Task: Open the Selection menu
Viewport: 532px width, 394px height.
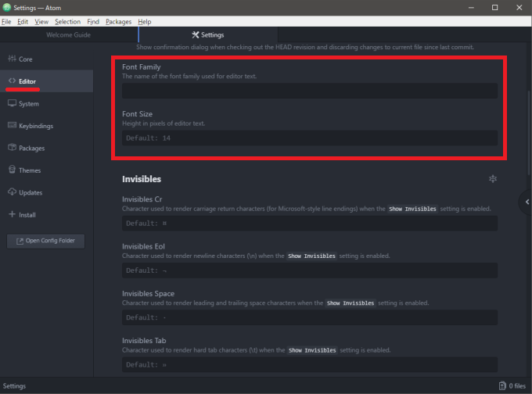Action: pyautogui.click(x=67, y=22)
